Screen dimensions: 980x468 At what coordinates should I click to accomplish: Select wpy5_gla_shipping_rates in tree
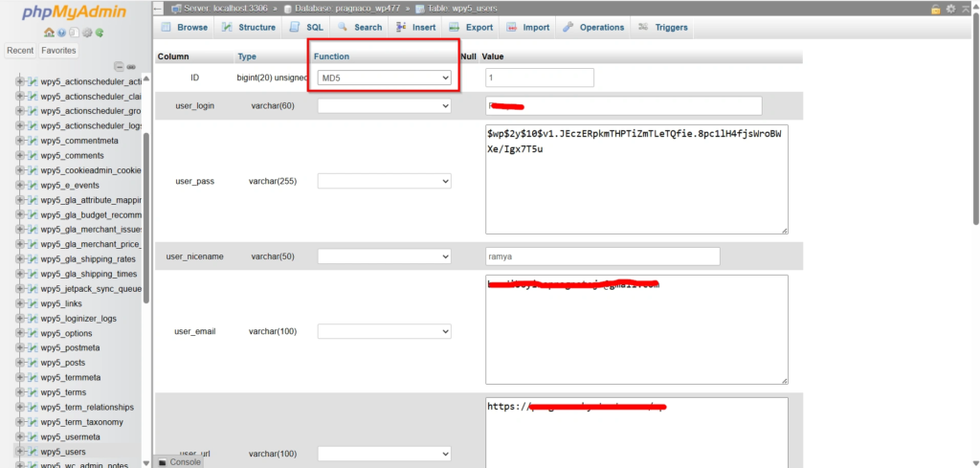point(87,258)
